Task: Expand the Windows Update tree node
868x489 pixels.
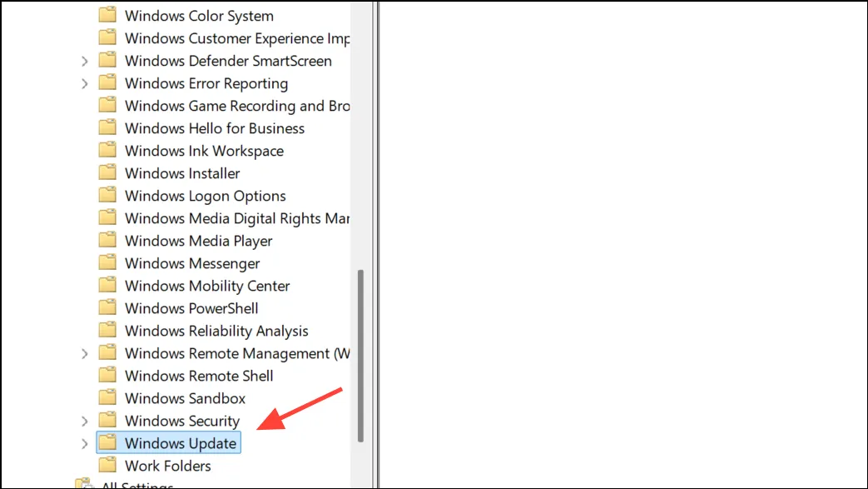Action: [x=85, y=443]
